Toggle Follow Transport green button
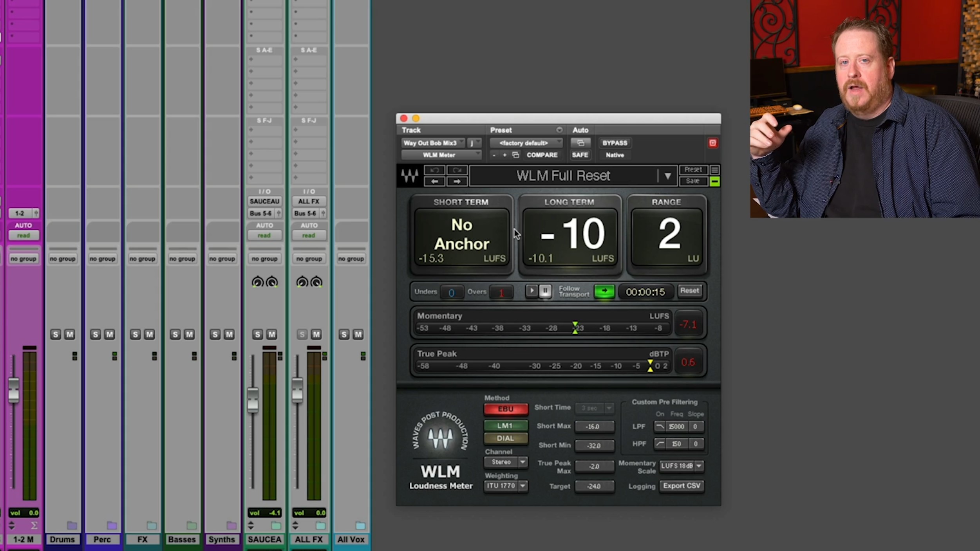Viewport: 980px width, 551px height. 604,291
